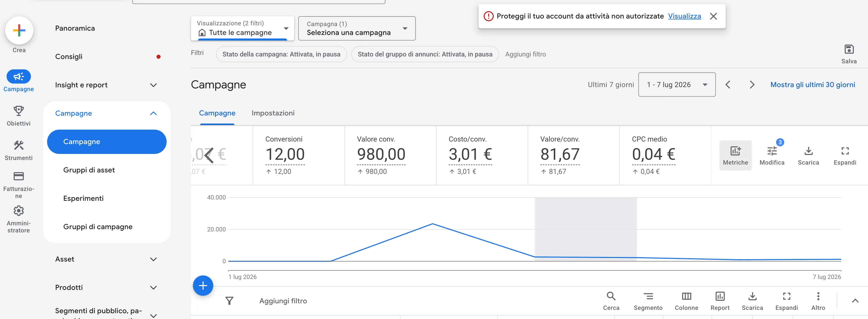Click Aggiungi filtro in the filters bar
The image size is (868, 319).
click(x=525, y=54)
